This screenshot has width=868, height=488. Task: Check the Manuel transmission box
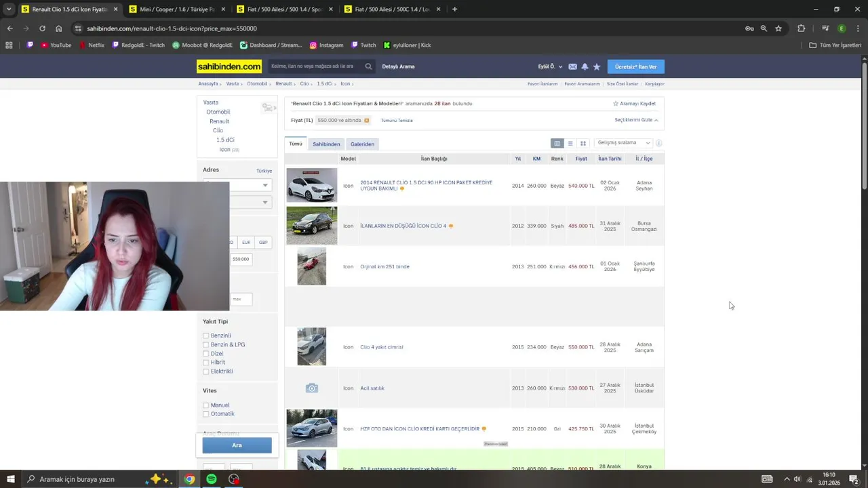click(205, 405)
